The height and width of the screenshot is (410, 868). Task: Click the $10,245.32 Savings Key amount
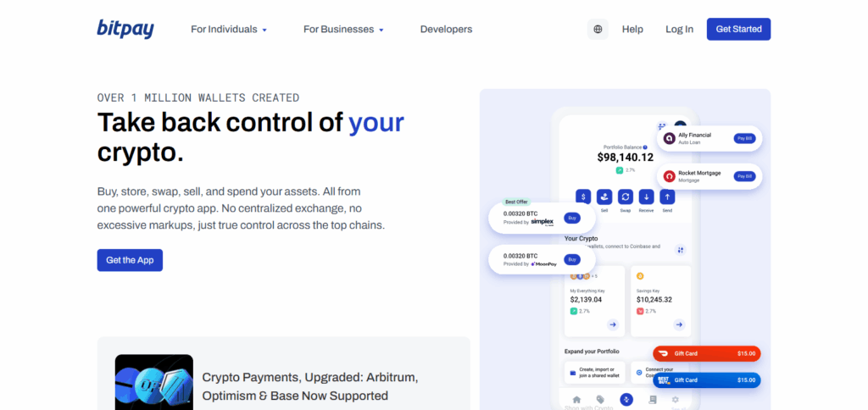pos(654,299)
